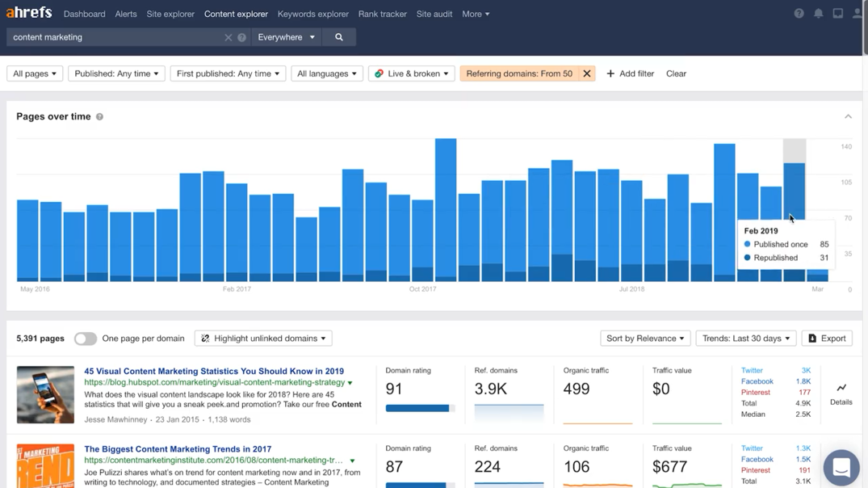Screen dimensions: 868x488
Task: Click Add filter button
Action: tap(630, 74)
